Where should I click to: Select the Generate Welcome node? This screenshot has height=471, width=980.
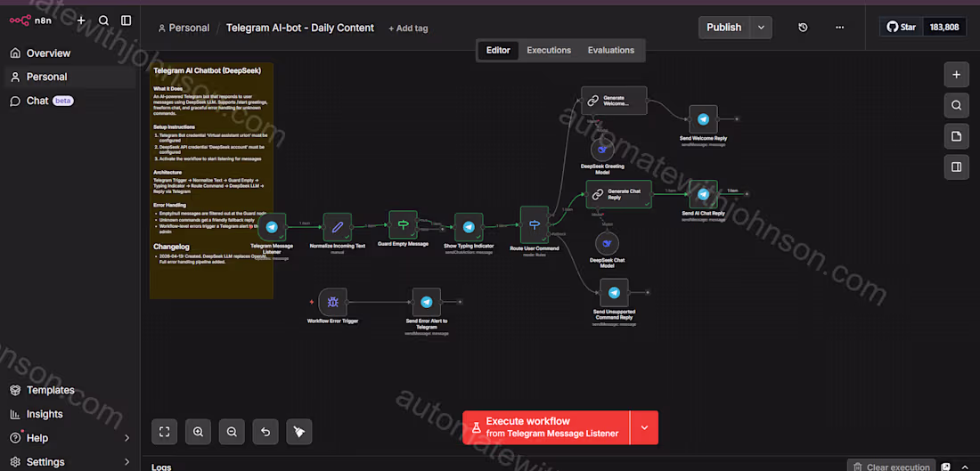click(x=615, y=101)
